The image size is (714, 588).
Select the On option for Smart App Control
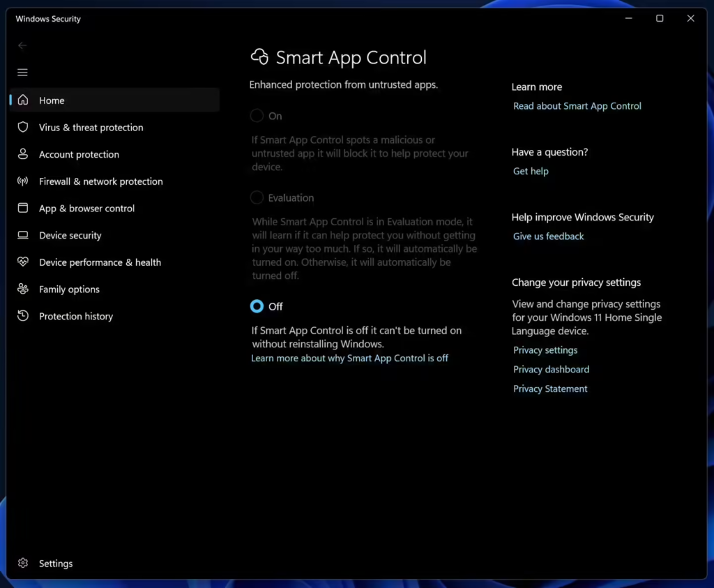coord(257,115)
